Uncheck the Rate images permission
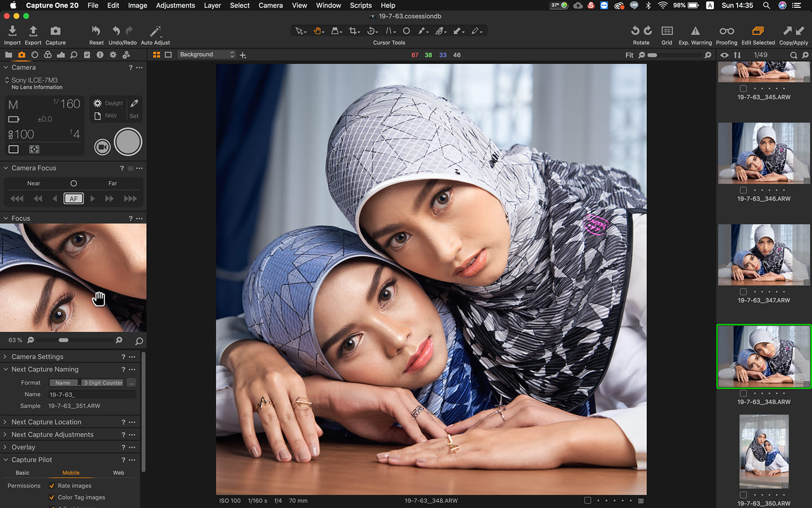This screenshot has width=812, height=508. [52, 486]
